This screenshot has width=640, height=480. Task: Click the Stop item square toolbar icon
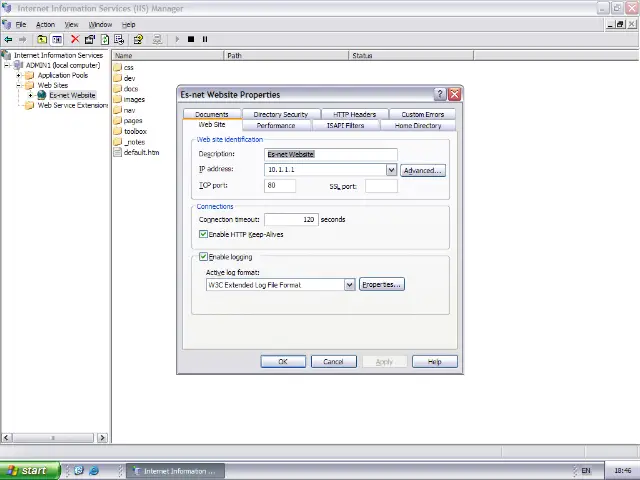[x=190, y=39]
